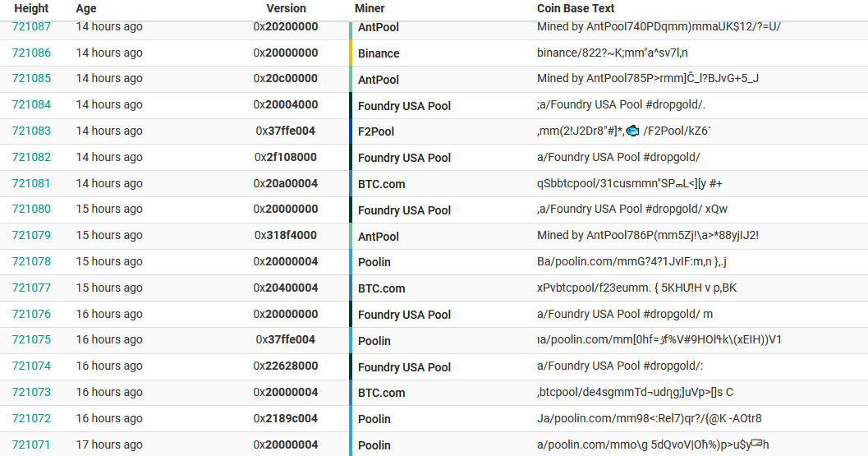Viewport: 868px width, 456px height.
Task: Open block 721076 link
Action: click(31, 314)
